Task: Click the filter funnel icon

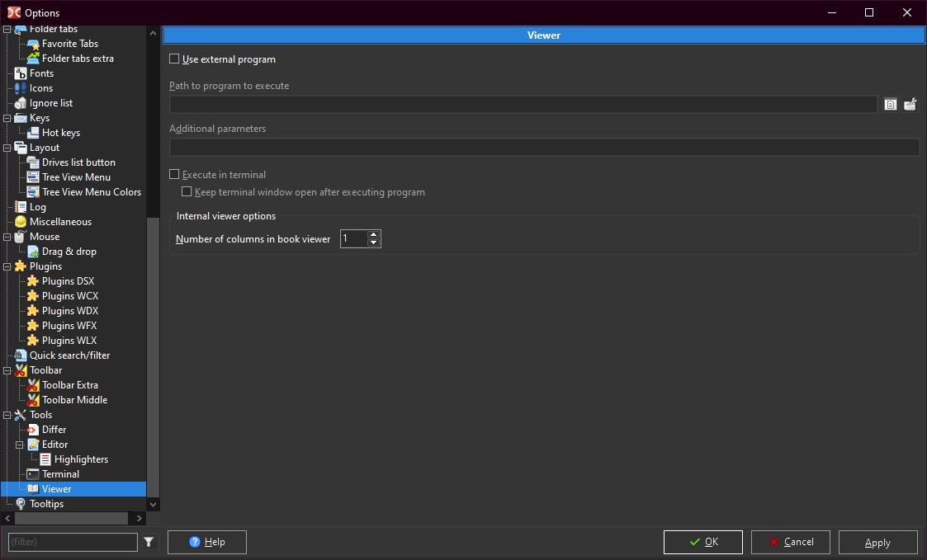Action: coord(149,542)
